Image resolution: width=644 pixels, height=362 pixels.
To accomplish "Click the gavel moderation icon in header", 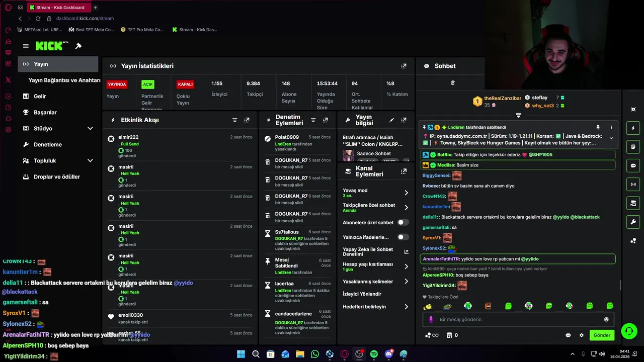I will coord(78,46).
